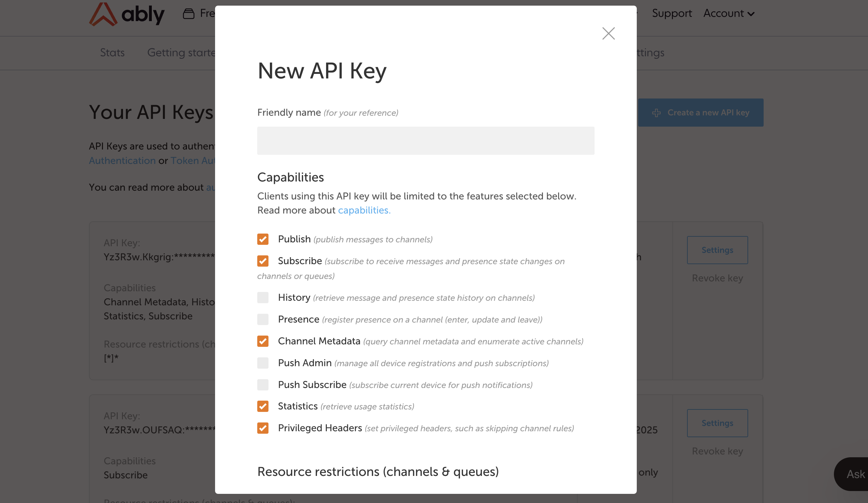Enable the Push Subscribe capability

(x=263, y=385)
